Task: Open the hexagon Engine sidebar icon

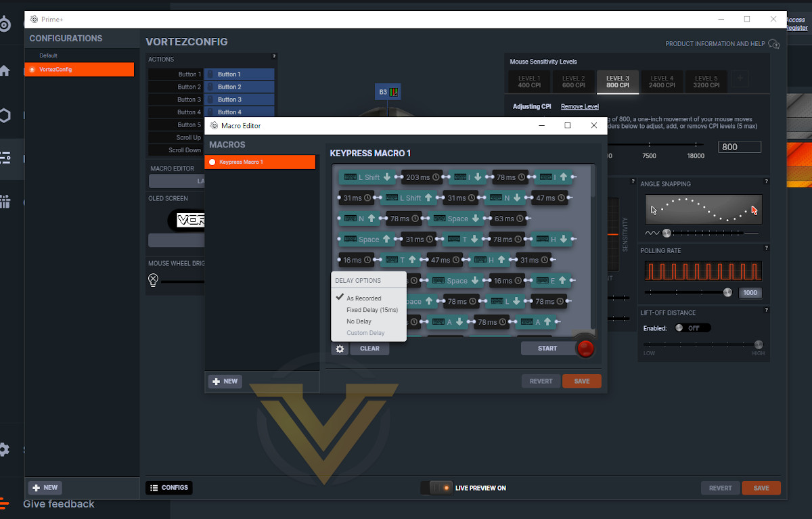Action: tap(5, 115)
